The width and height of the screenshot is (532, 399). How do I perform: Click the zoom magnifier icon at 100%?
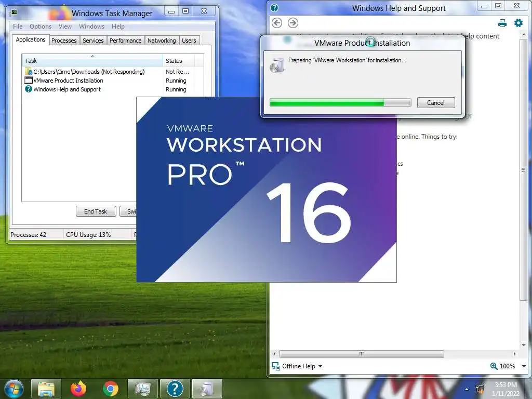(494, 366)
